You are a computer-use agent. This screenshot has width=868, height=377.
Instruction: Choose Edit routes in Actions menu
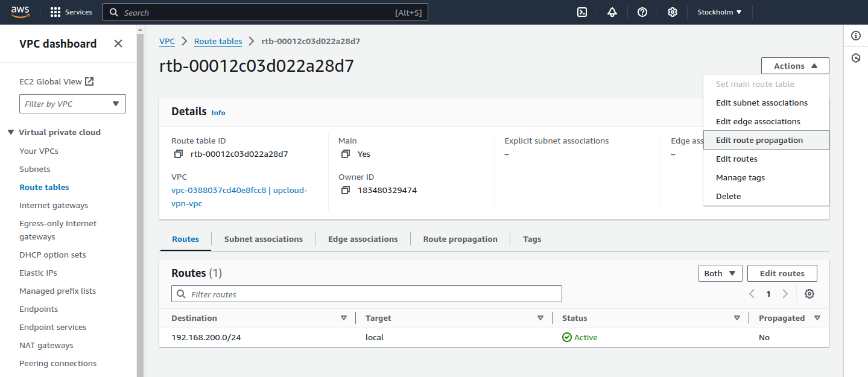(766, 159)
